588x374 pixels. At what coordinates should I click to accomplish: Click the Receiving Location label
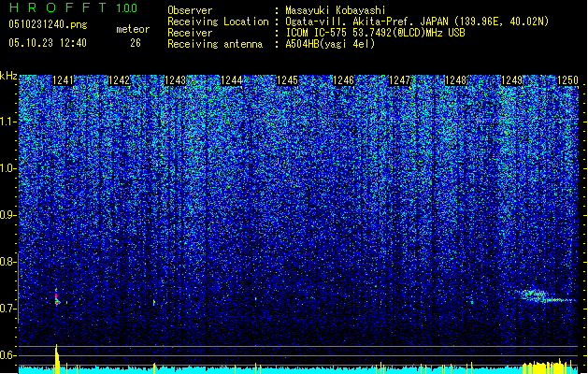[218, 22]
